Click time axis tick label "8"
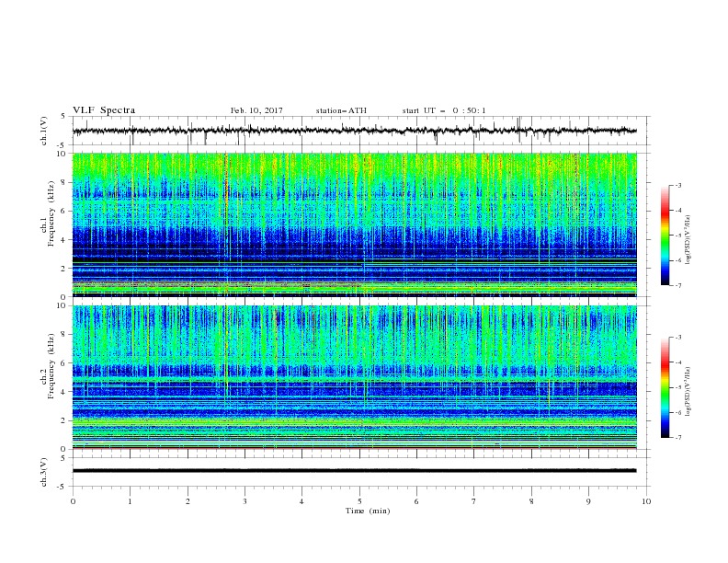The height and width of the screenshot is (563, 728). [x=531, y=501]
